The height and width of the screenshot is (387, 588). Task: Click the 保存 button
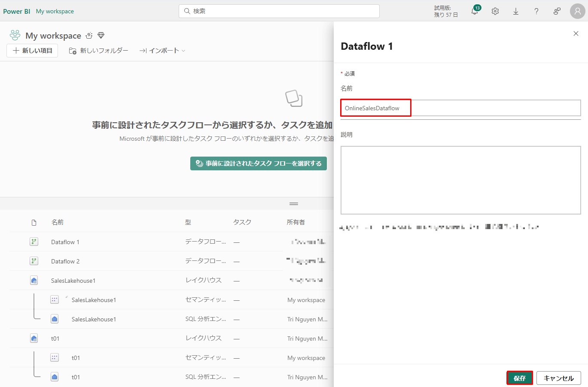coord(520,378)
